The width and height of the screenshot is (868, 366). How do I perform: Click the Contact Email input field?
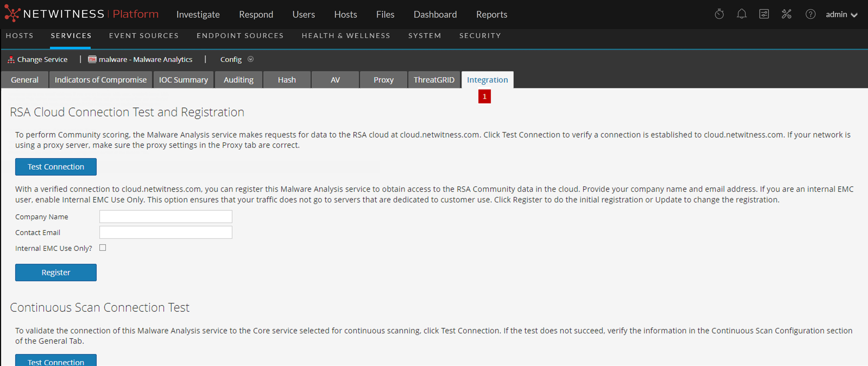pyautogui.click(x=165, y=232)
